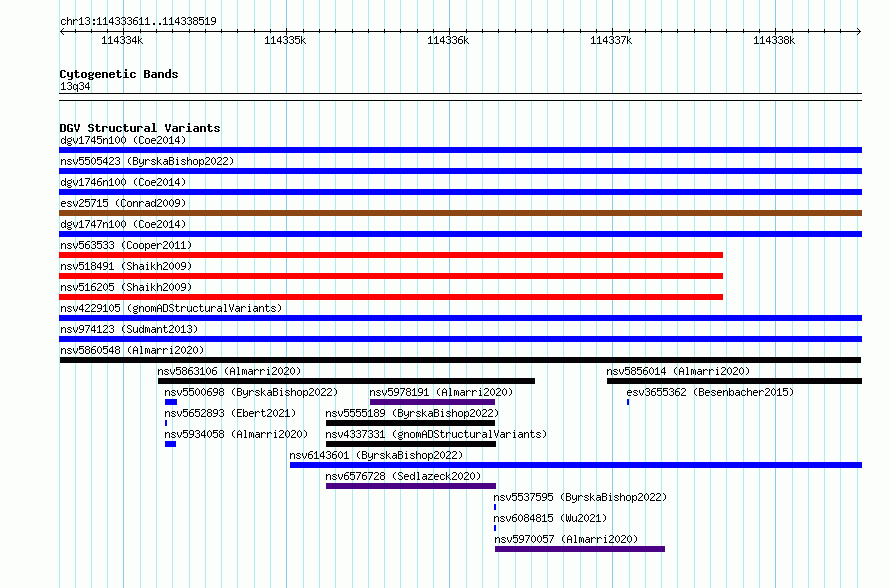Open nsv4229105 (gnomADStructuralVariants) label
Image resolution: width=890 pixels, height=588 pixels.
pos(171,308)
